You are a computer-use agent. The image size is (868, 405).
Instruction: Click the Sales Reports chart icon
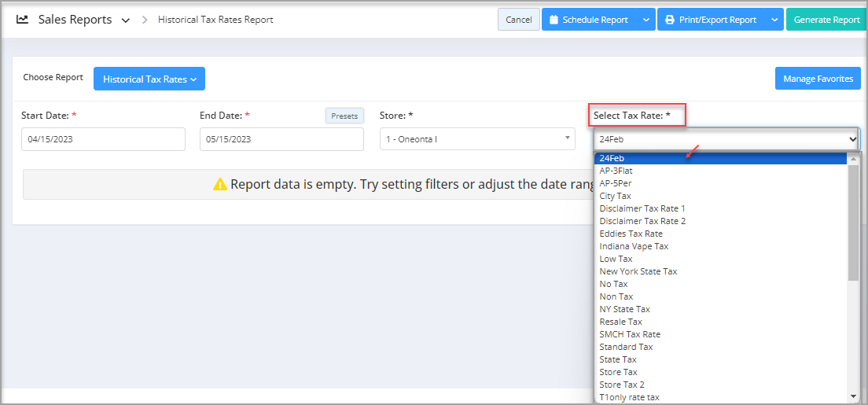[x=23, y=20]
